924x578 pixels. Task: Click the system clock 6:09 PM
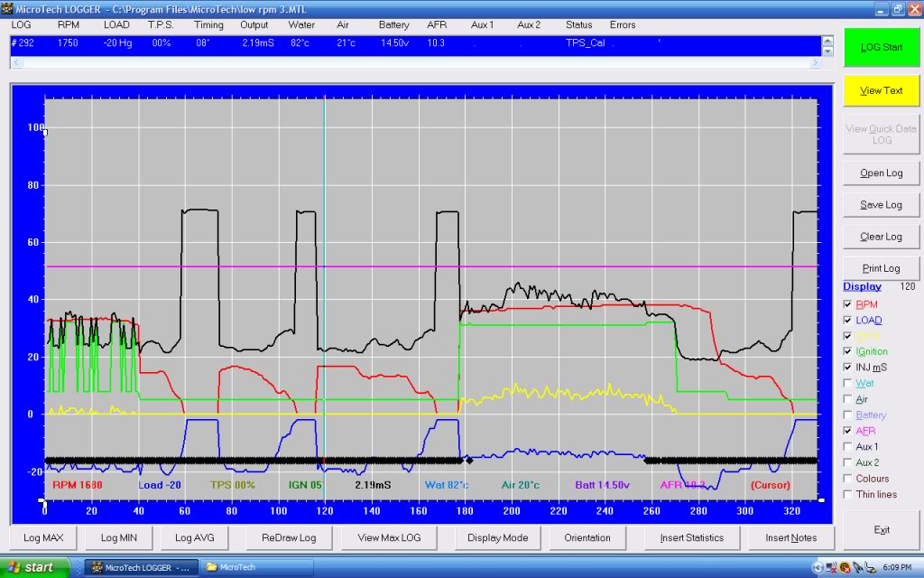(897, 567)
